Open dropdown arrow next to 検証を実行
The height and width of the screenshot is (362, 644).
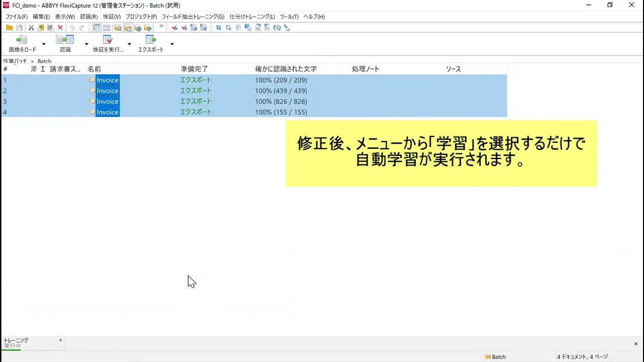click(x=129, y=44)
